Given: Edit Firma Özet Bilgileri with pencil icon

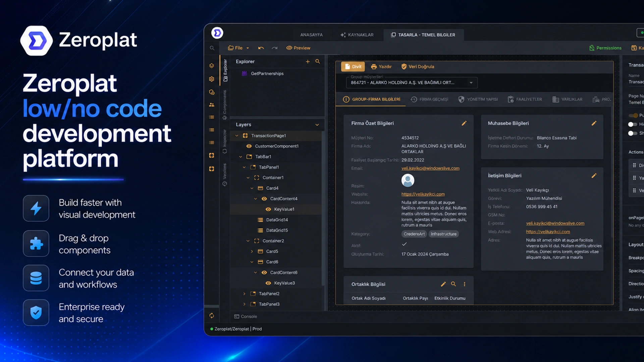Looking at the screenshot, I should click(x=464, y=123).
